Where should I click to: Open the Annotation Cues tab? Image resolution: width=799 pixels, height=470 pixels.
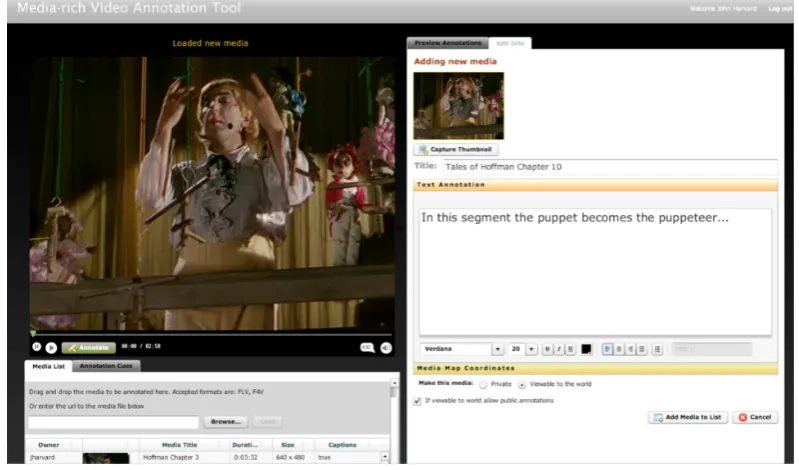coord(106,366)
